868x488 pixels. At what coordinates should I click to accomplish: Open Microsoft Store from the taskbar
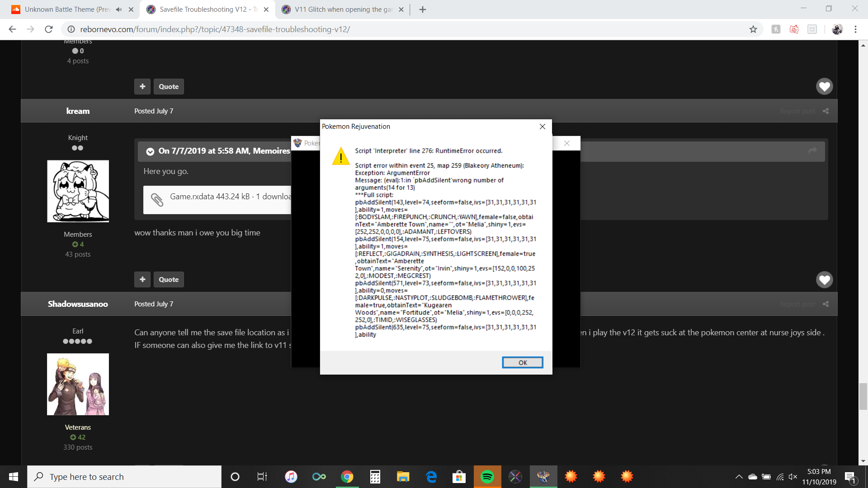(x=459, y=477)
